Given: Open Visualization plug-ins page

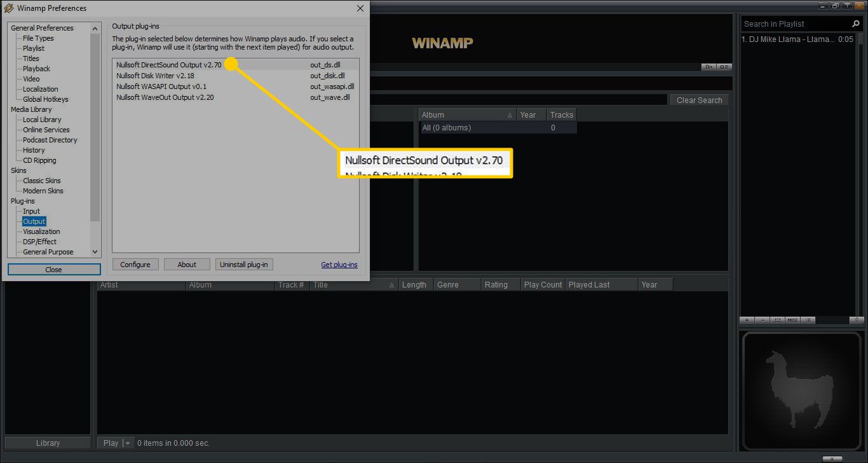Looking at the screenshot, I should [41, 231].
